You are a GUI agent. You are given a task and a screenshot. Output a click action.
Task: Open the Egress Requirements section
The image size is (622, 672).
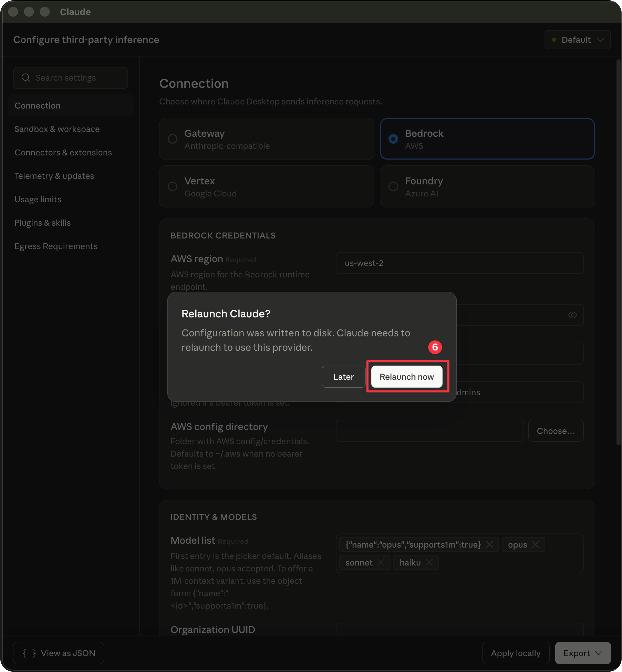point(71,246)
